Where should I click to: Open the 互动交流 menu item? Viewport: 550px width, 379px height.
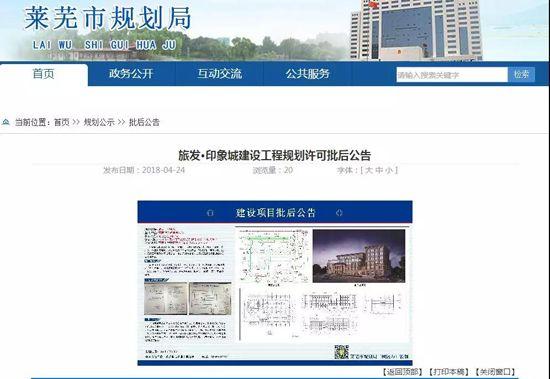point(219,74)
